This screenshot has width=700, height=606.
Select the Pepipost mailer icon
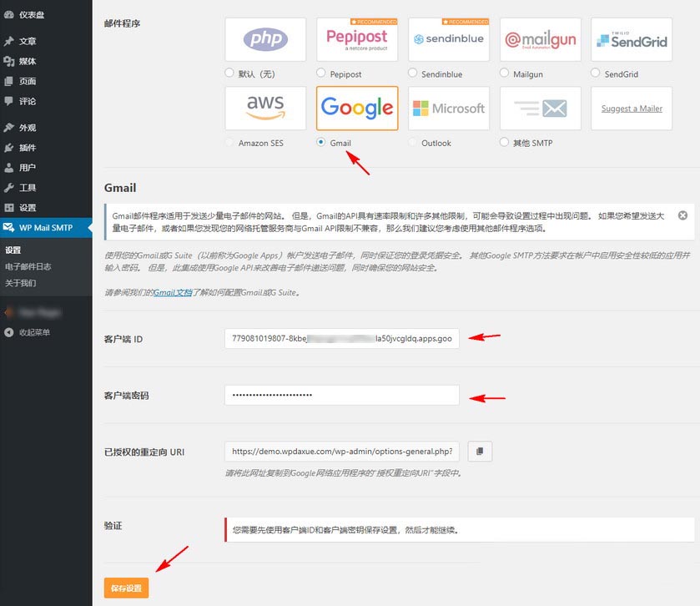(356, 38)
